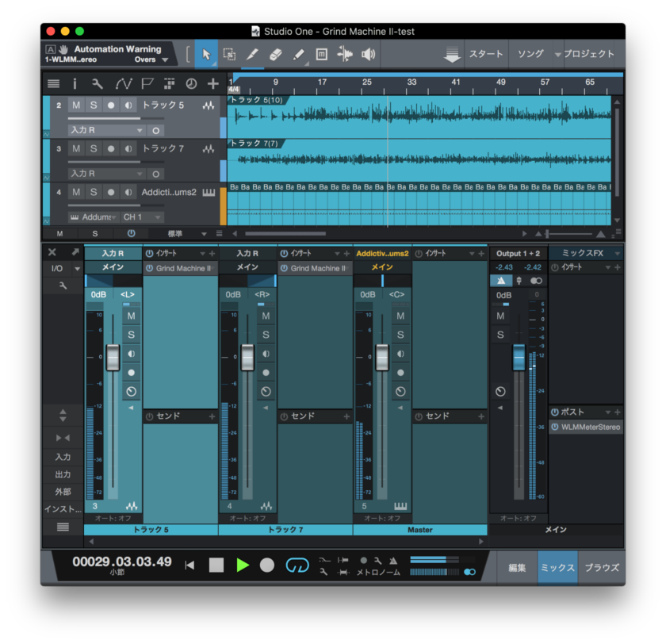
Task: Open the ブラウズ view
Action: point(602,567)
